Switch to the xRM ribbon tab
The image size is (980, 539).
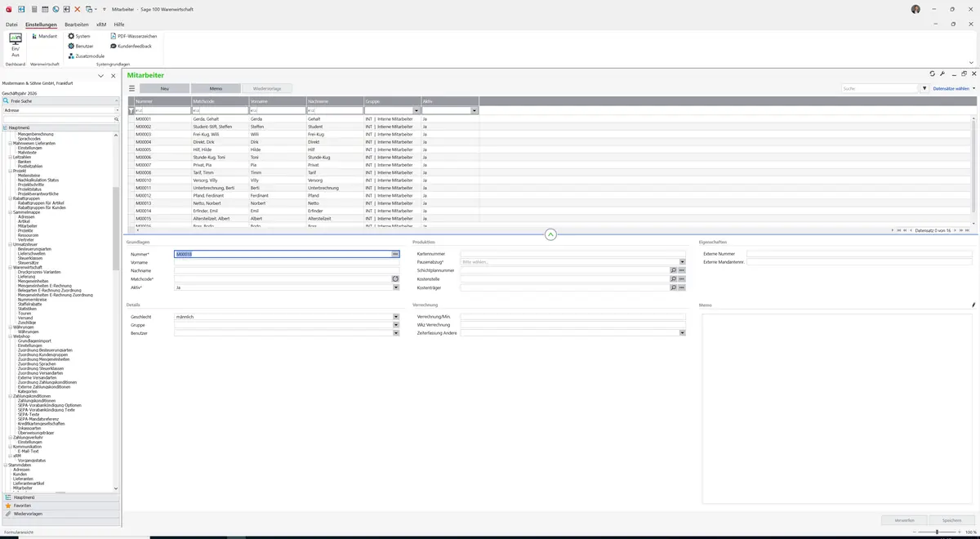(x=101, y=24)
